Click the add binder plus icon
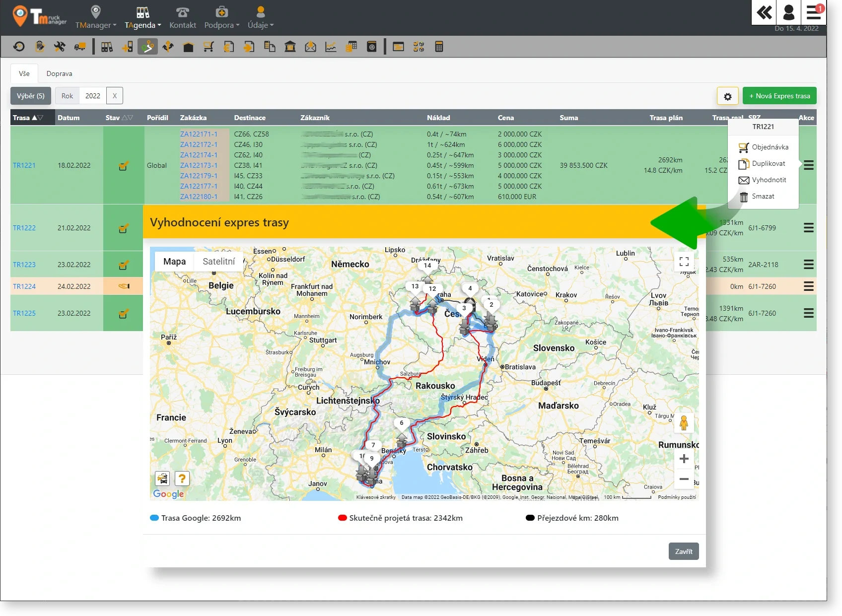The width and height of the screenshot is (842, 616). [x=127, y=47]
